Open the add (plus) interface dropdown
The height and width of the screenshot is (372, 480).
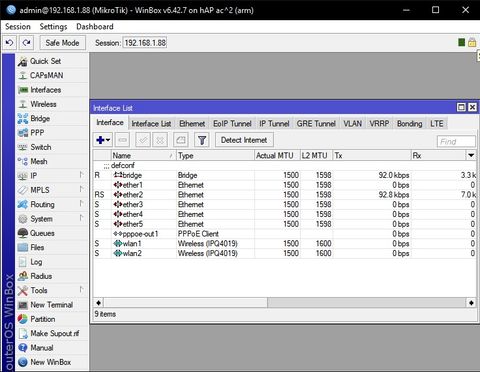[x=103, y=140]
